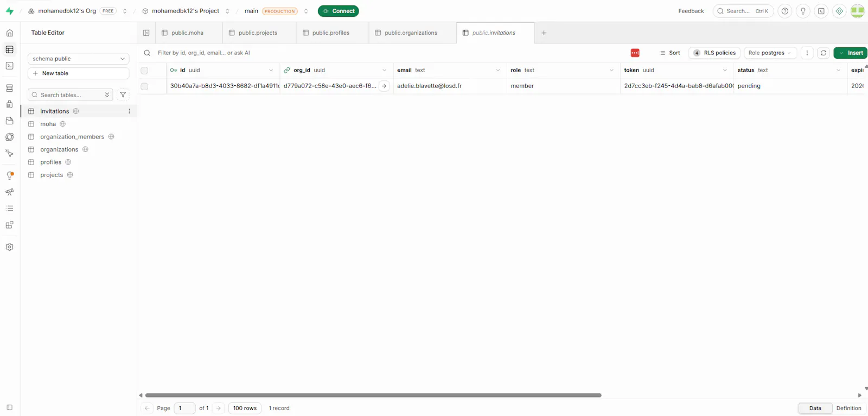The image size is (868, 416).
Task: Open Realtime icon in sidebar
Action: coord(10,154)
